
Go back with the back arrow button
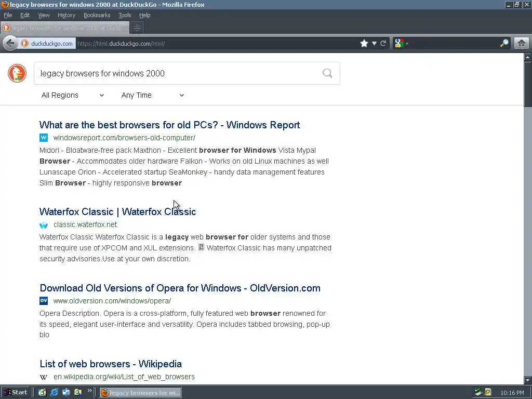pos(10,44)
